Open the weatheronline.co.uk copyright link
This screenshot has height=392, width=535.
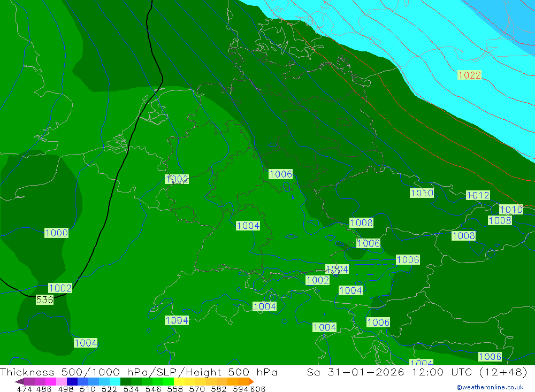tap(490, 387)
